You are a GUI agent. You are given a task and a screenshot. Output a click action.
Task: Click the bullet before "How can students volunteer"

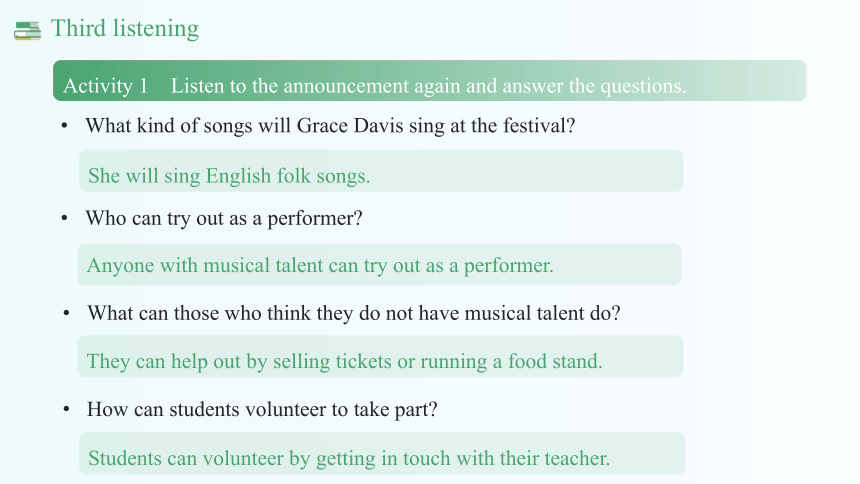coord(66,409)
